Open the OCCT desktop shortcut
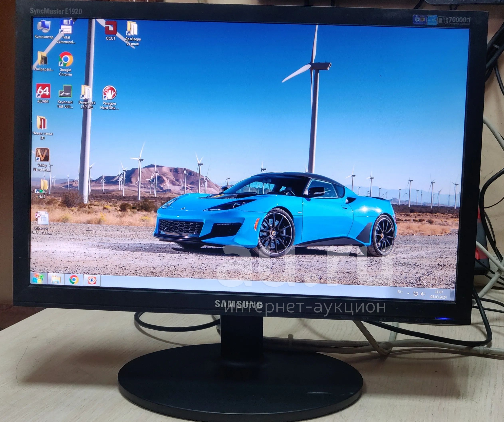504x422 pixels. 110,31
